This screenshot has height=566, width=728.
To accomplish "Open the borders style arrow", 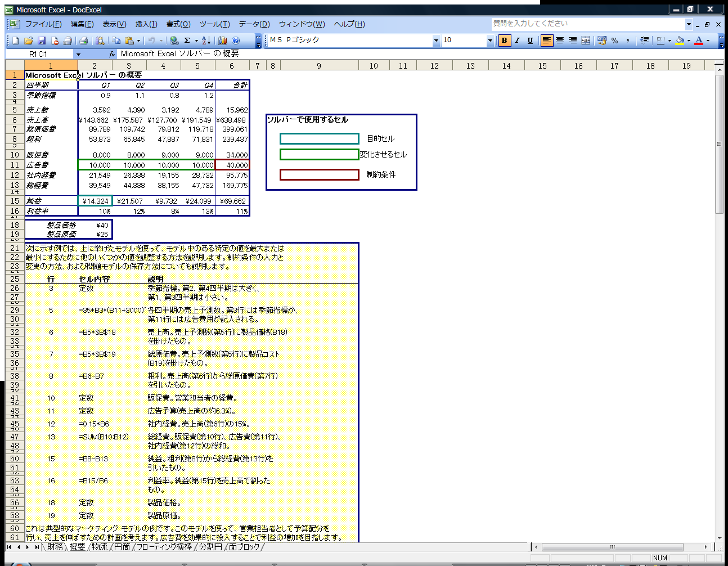I will (669, 41).
